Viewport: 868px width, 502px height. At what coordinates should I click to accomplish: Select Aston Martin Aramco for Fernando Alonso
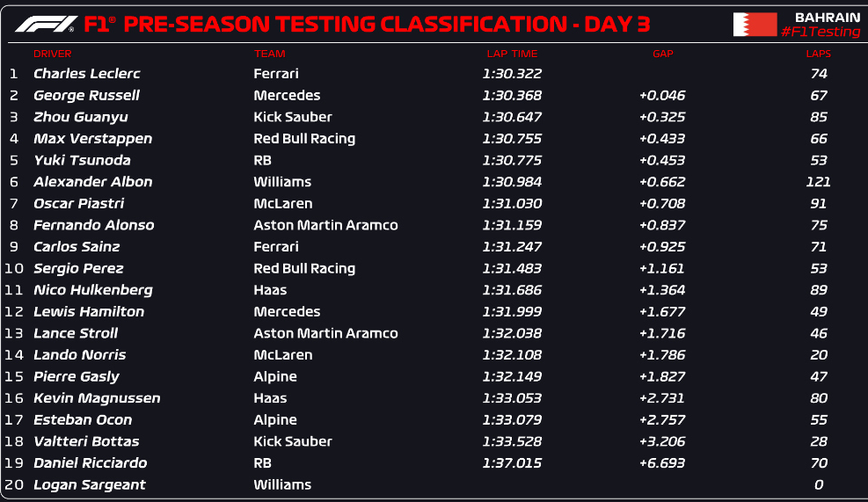(x=325, y=225)
